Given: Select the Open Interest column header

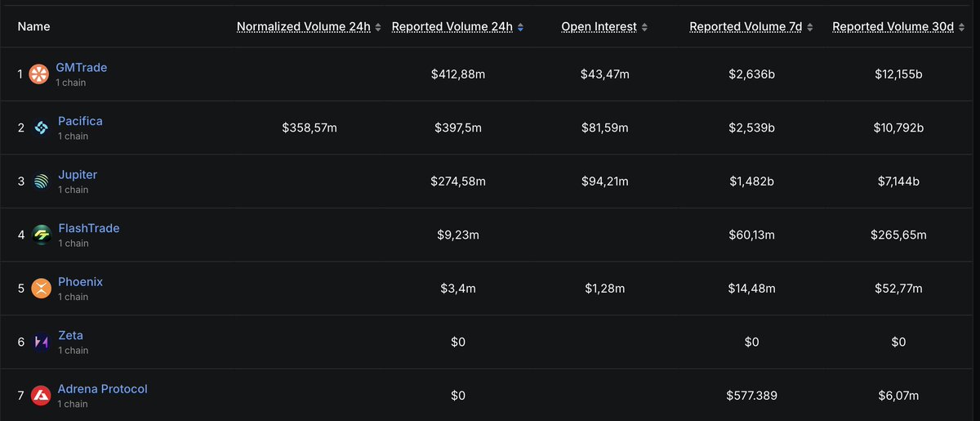Looking at the screenshot, I should pyautogui.click(x=599, y=27).
